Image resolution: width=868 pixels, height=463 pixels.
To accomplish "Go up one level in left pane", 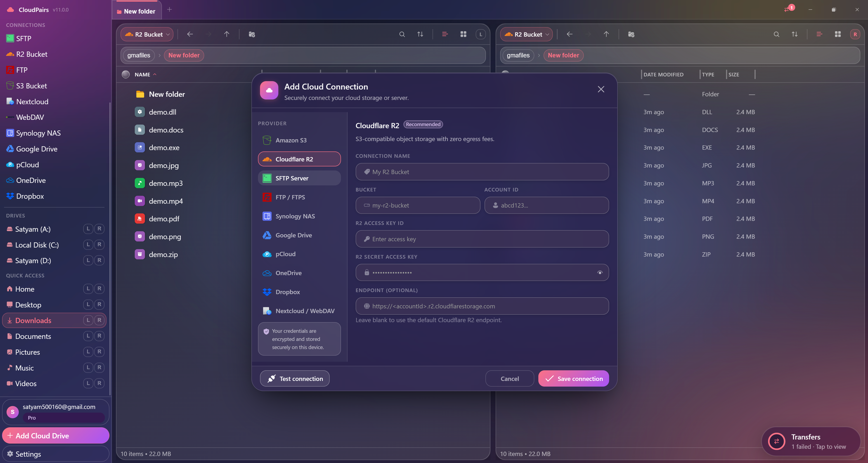I will 227,34.
